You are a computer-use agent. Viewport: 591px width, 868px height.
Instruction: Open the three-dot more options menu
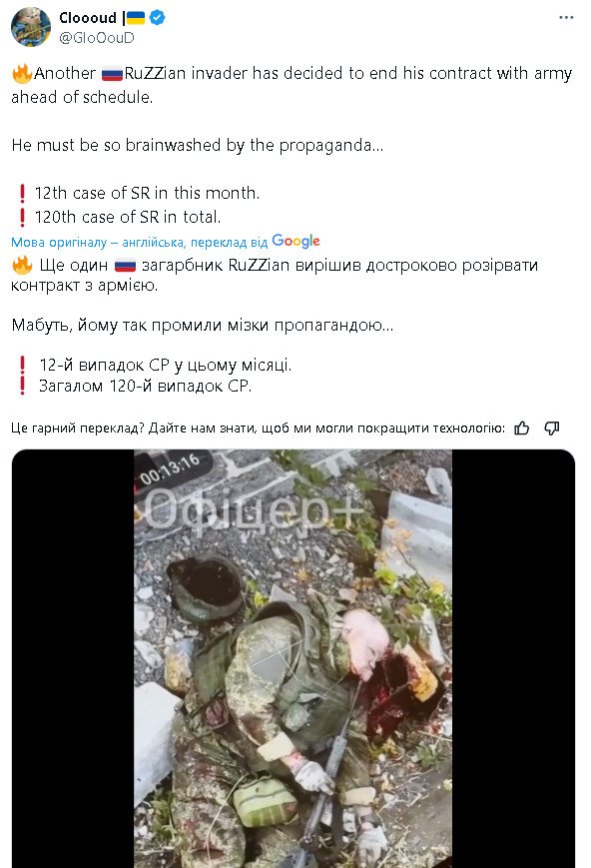click(x=566, y=18)
